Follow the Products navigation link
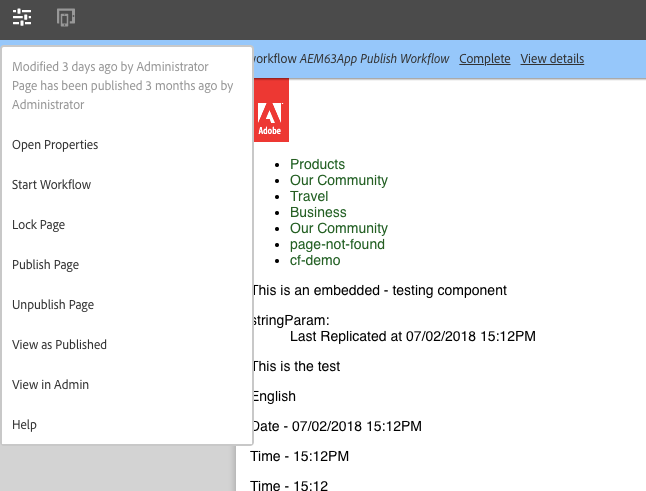This screenshot has height=491, width=646. point(317,164)
